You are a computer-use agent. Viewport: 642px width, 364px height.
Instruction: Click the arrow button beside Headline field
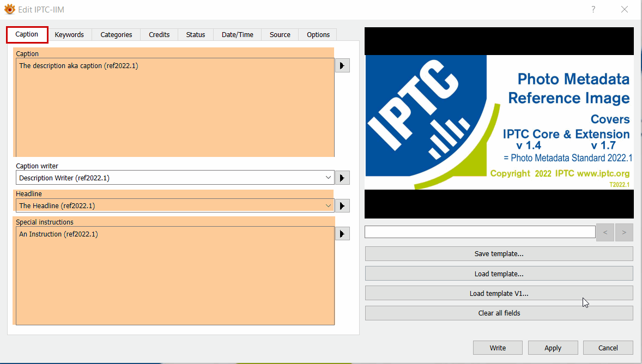[342, 205]
